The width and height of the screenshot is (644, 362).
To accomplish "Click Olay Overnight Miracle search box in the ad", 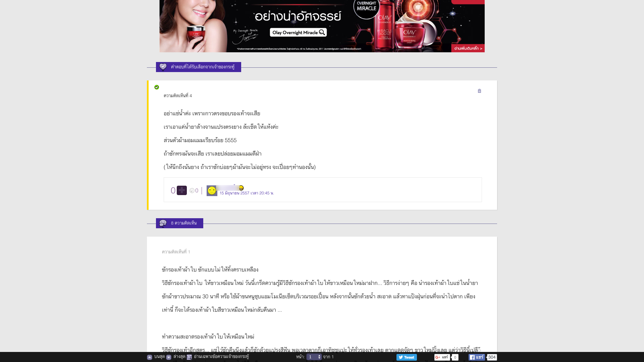I will (x=298, y=33).
